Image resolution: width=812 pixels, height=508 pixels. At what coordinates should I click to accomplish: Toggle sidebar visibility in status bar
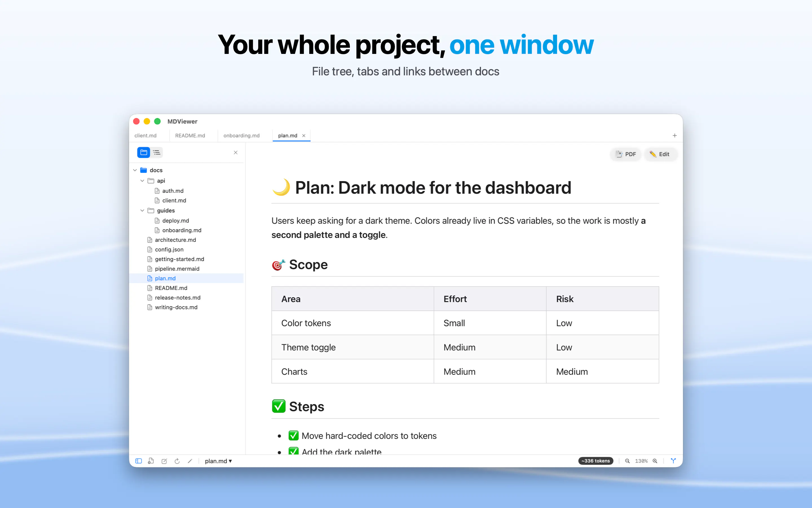click(138, 461)
